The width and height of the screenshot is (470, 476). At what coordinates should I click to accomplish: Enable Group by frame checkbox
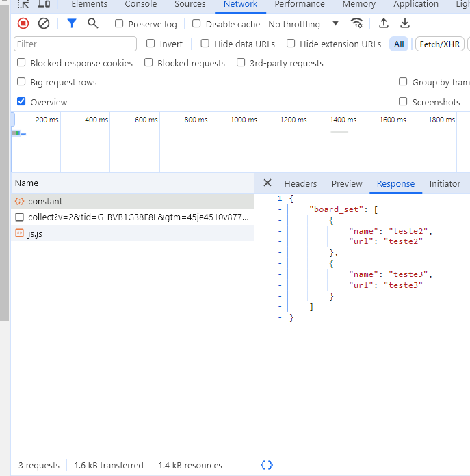[x=403, y=81]
